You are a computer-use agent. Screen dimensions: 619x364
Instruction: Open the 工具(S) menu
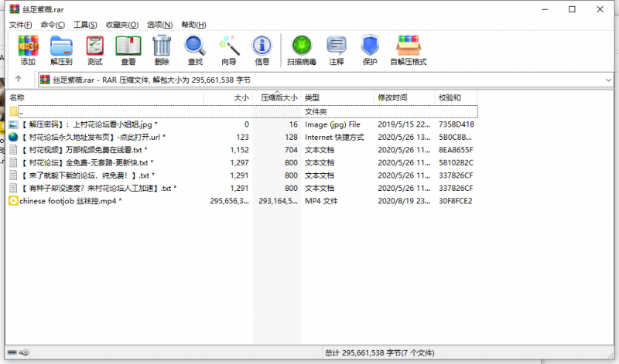click(85, 25)
